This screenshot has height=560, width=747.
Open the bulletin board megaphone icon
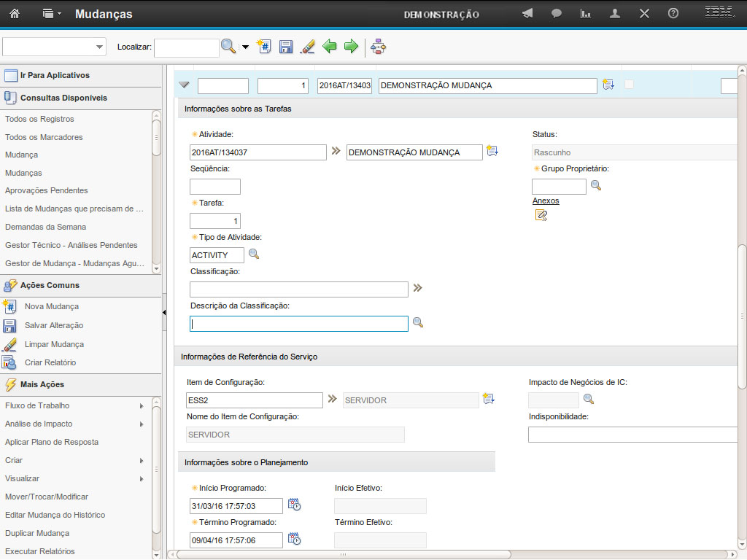(x=527, y=14)
